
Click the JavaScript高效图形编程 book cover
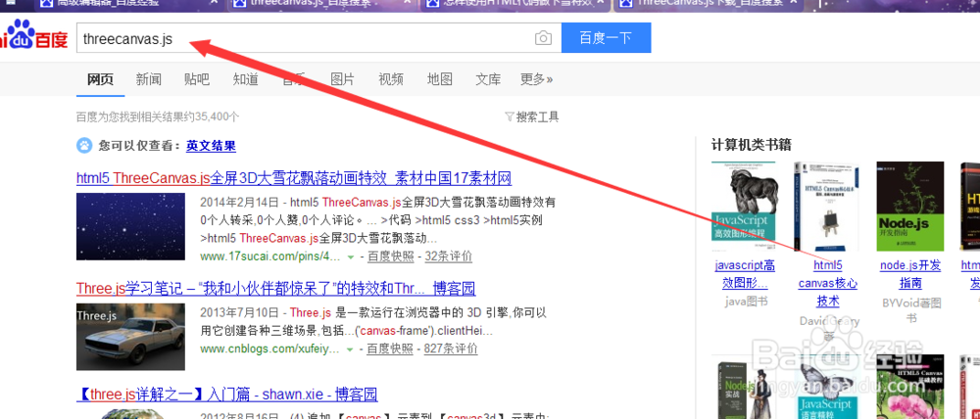tap(745, 207)
